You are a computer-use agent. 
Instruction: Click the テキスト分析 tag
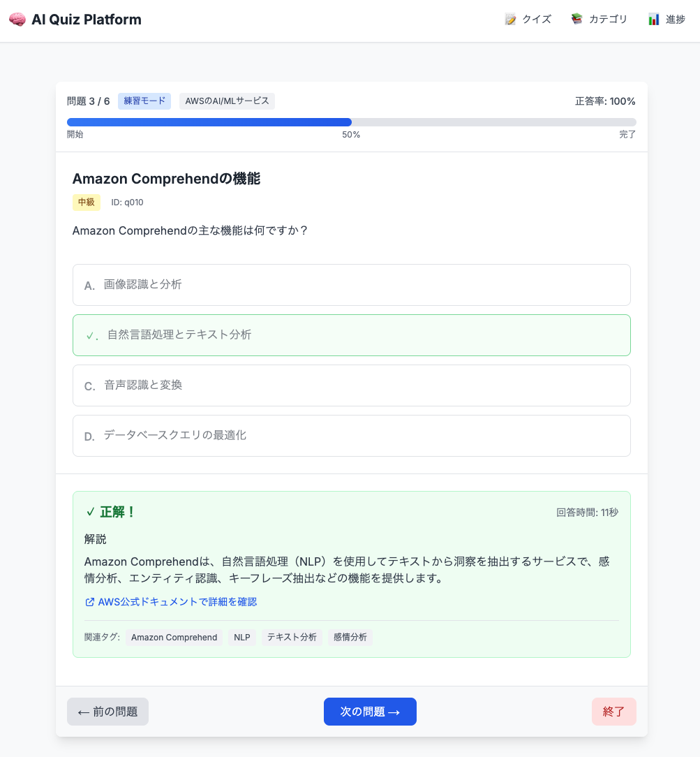point(292,638)
